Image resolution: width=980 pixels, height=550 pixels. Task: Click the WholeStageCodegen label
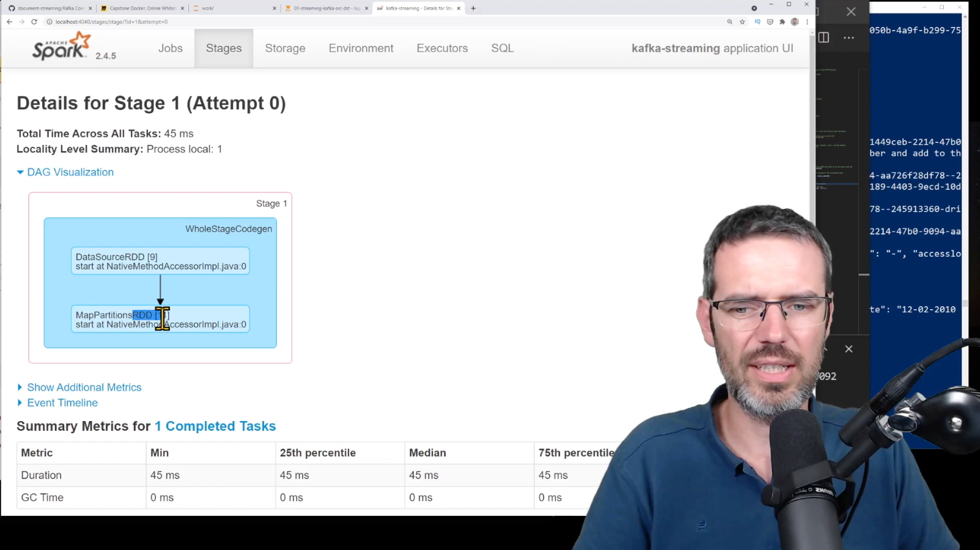(229, 229)
